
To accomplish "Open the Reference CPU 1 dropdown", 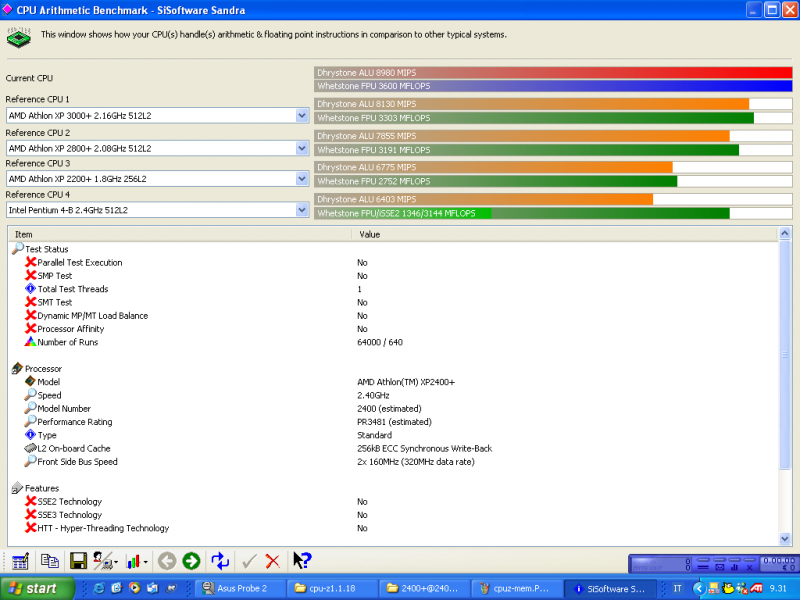I will coord(302,115).
